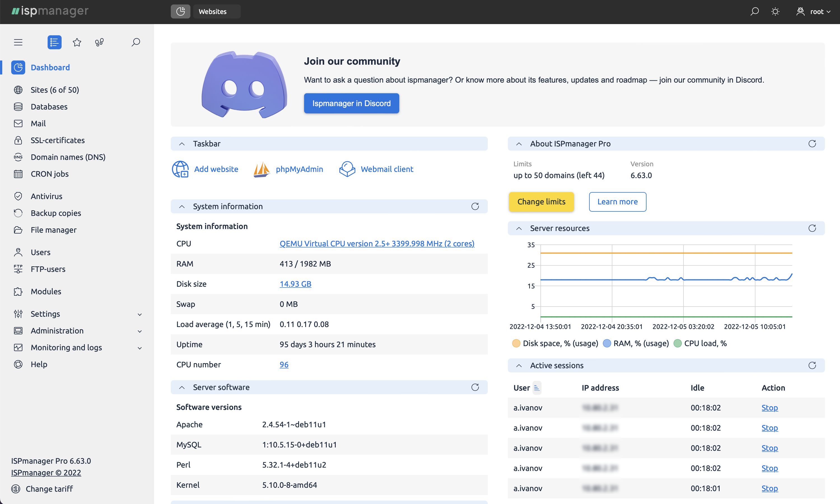This screenshot has width=840, height=504.
Task: Open Mail section
Action: point(38,123)
